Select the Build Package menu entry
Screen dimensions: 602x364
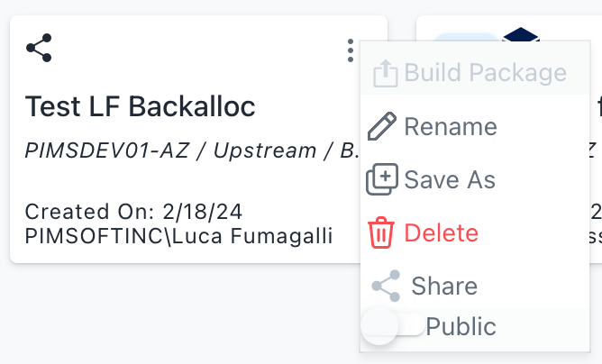tap(485, 73)
